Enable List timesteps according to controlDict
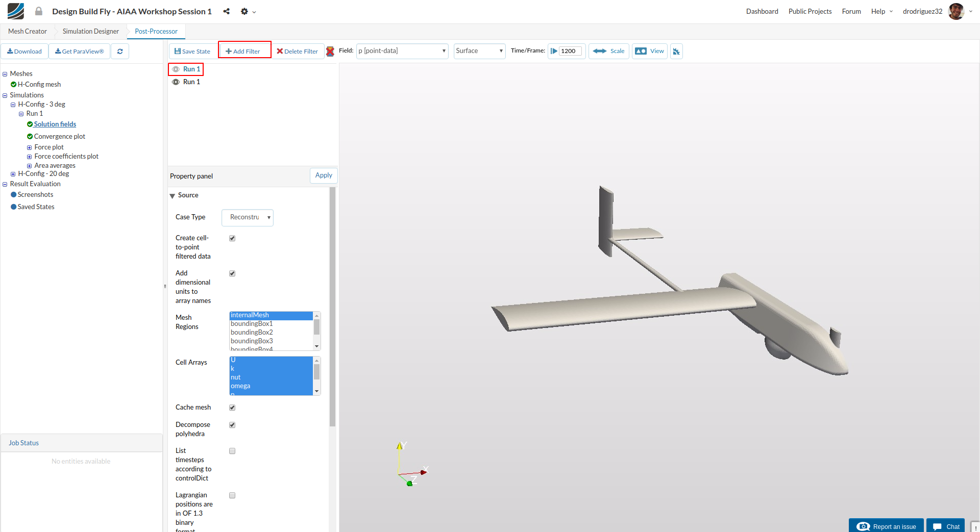The height and width of the screenshot is (532, 980). (x=232, y=451)
